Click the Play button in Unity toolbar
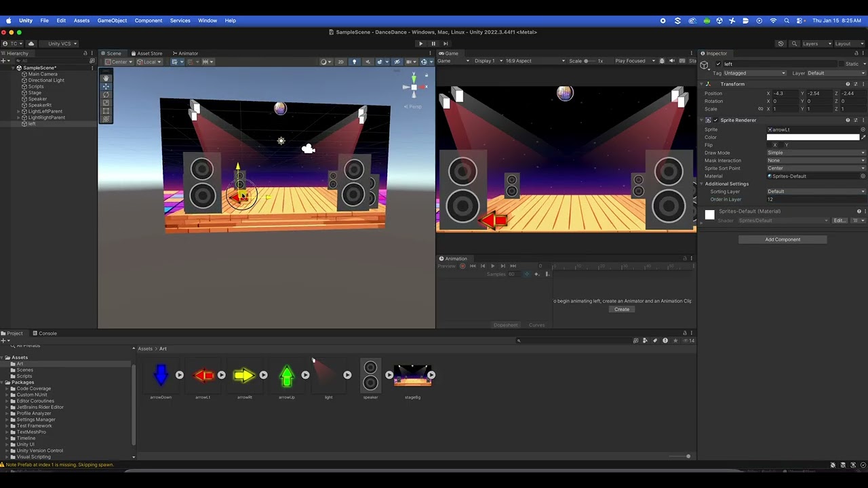 click(x=420, y=43)
